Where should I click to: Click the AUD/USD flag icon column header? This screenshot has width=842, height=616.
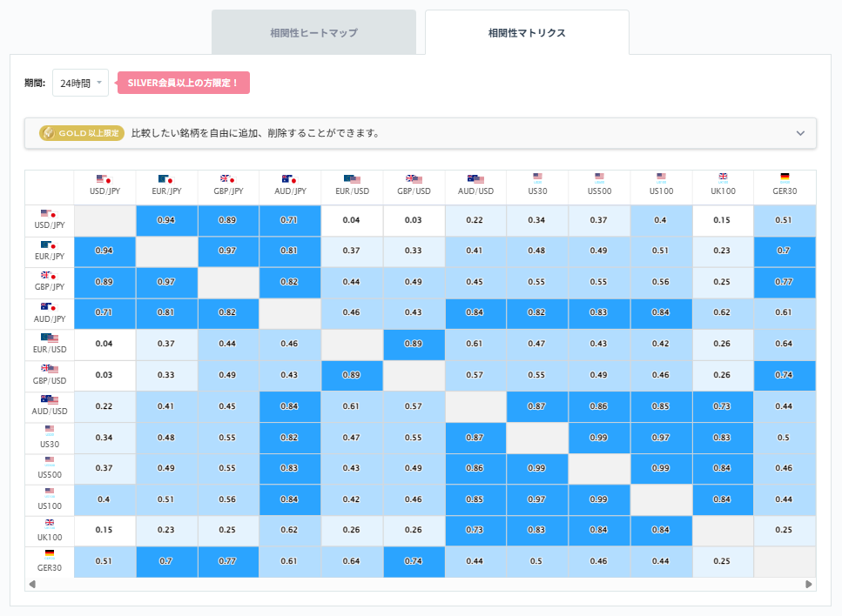[475, 180]
